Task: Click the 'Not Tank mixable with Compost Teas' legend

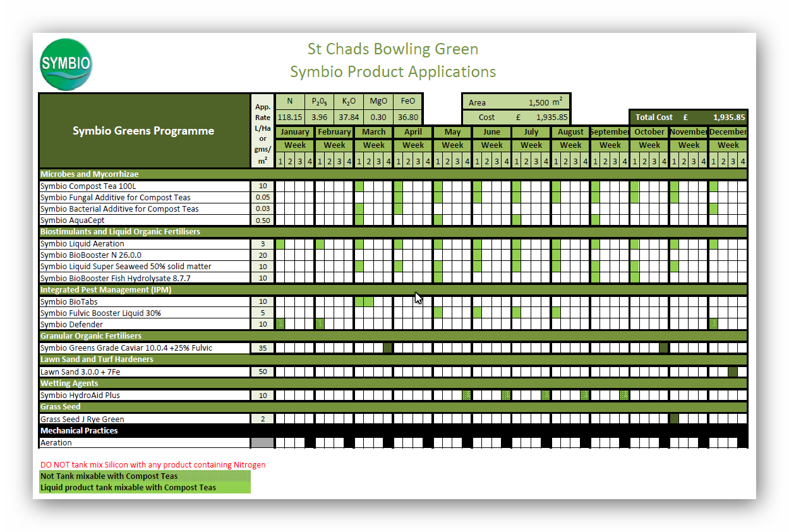Action: pos(145,476)
